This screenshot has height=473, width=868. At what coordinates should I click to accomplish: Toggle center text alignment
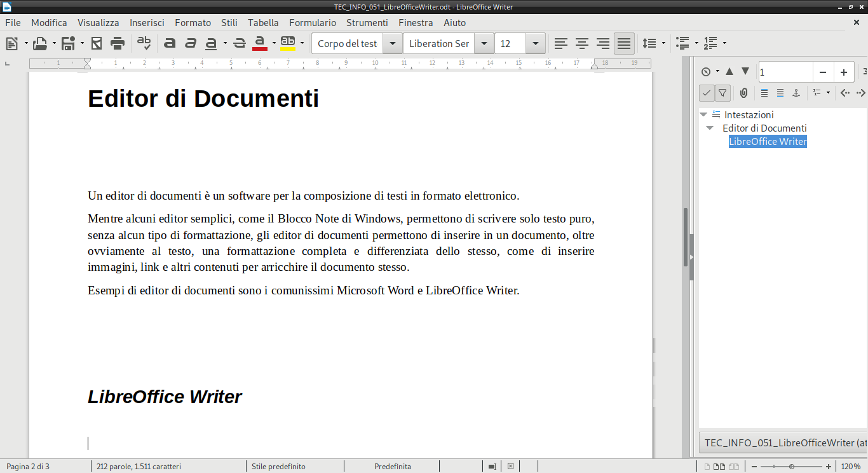coord(581,43)
